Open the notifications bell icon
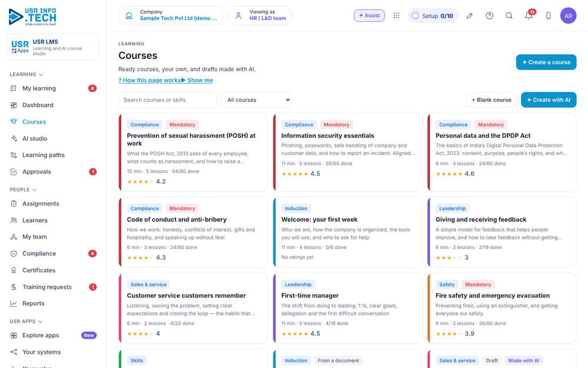588x368 pixels. (529, 15)
